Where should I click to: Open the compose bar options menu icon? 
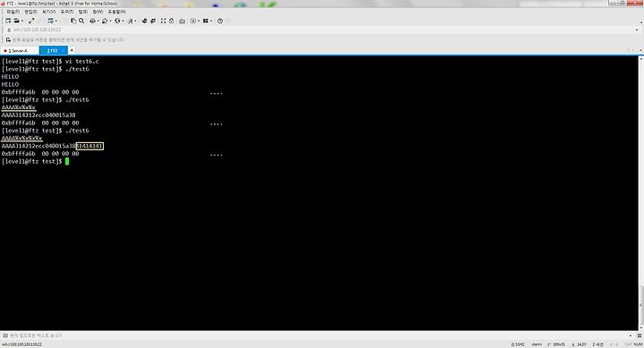(x=639, y=335)
